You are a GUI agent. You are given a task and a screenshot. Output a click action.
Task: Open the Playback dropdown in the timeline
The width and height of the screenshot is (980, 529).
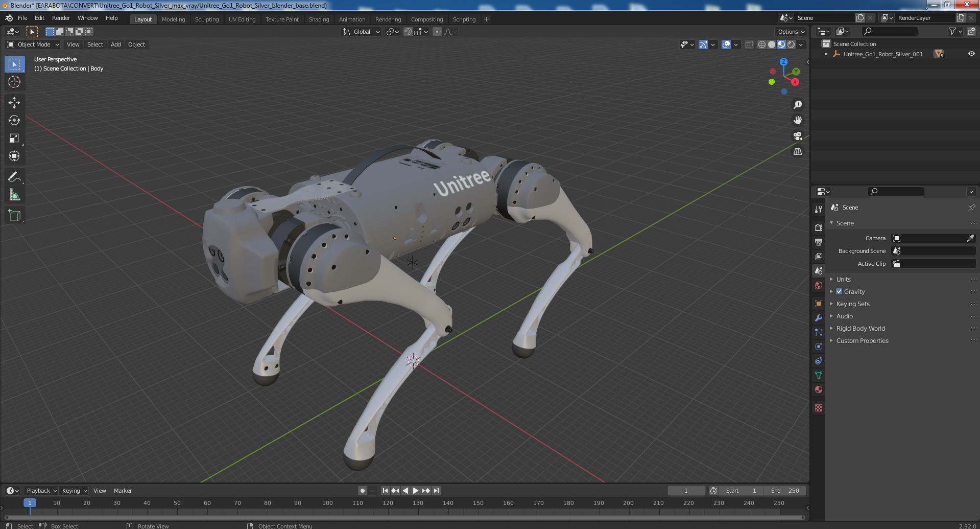(x=41, y=491)
